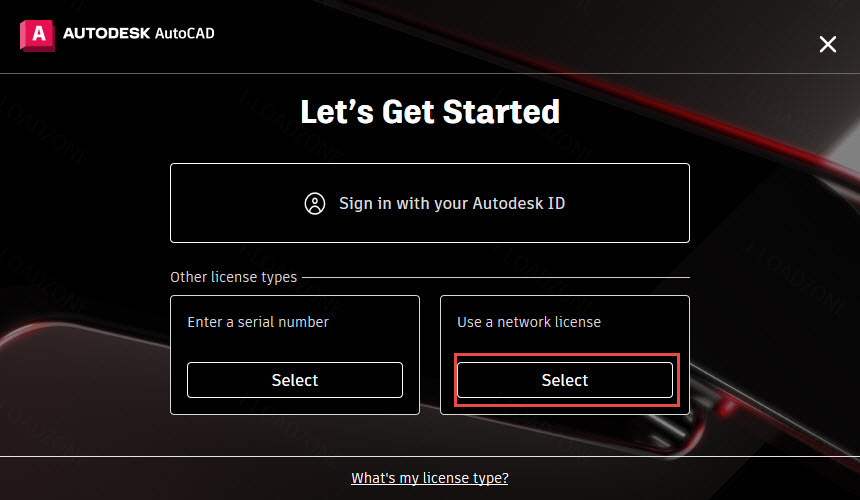
Task: Click the "Let's Get Started" heading
Action: pyautogui.click(x=430, y=111)
